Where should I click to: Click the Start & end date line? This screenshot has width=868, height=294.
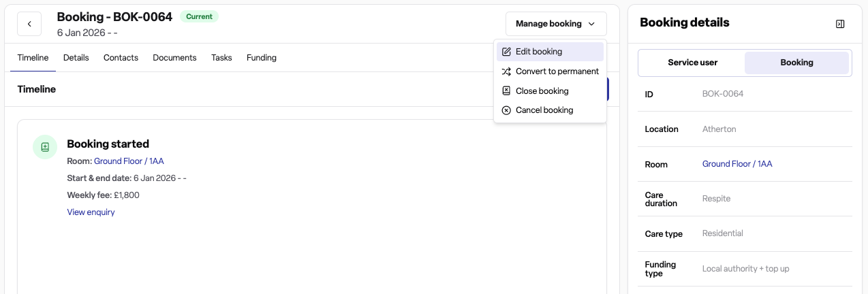pos(127,178)
